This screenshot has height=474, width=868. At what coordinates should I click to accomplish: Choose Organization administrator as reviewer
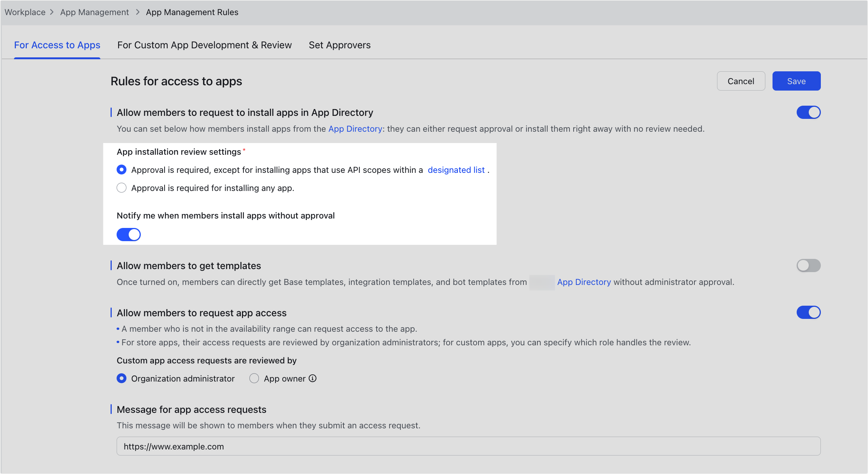coord(122,379)
